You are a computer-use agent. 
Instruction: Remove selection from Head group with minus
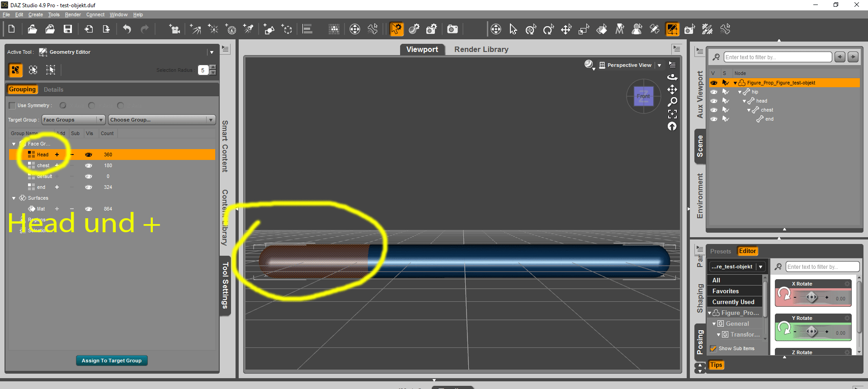72,155
